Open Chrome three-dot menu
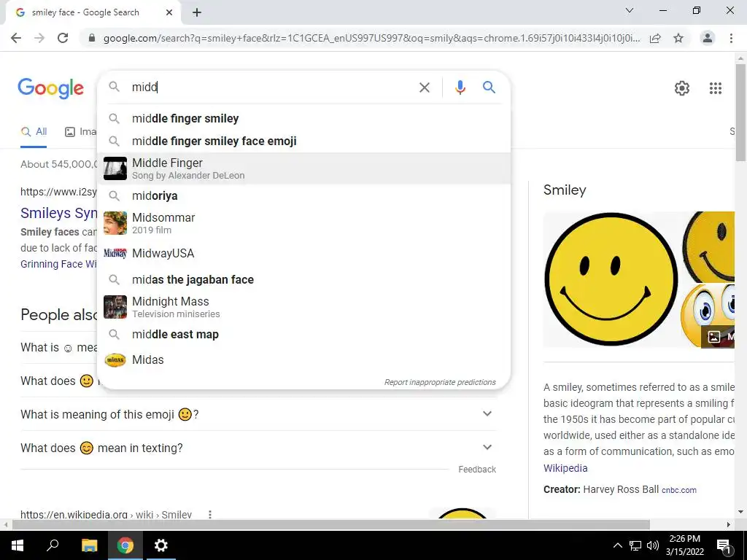 pos(731,38)
